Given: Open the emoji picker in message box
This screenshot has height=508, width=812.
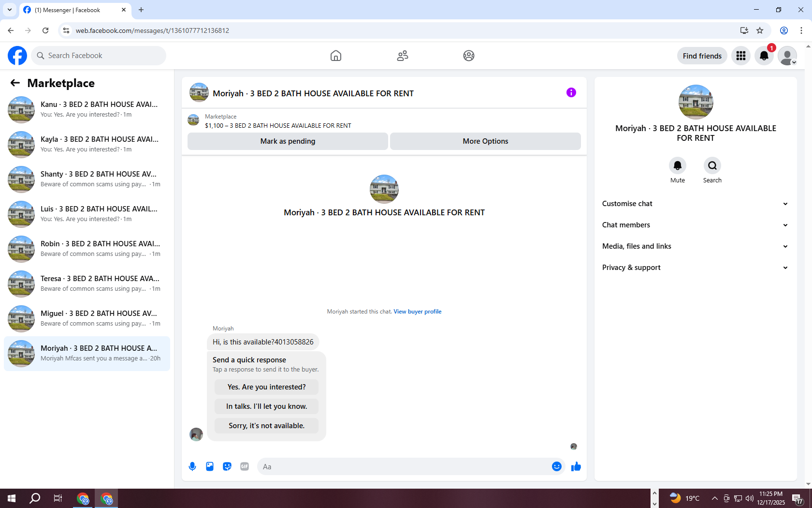Looking at the screenshot, I should coord(557,466).
